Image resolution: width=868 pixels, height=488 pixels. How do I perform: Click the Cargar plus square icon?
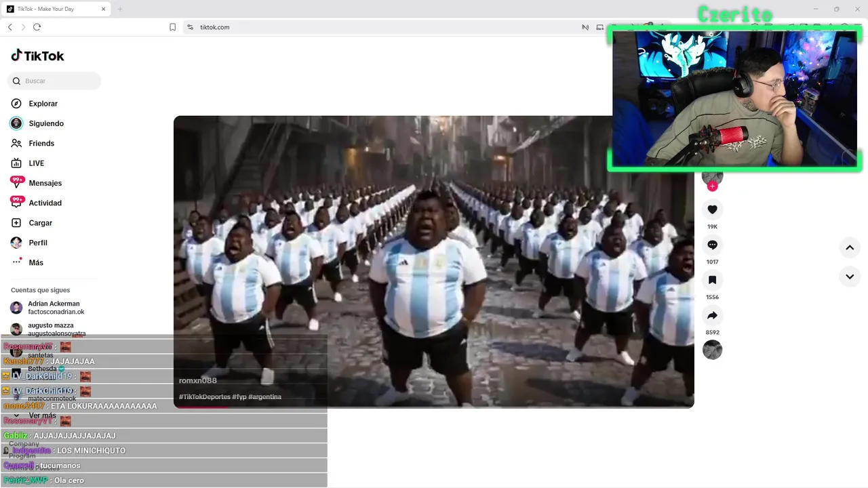tap(16, 223)
